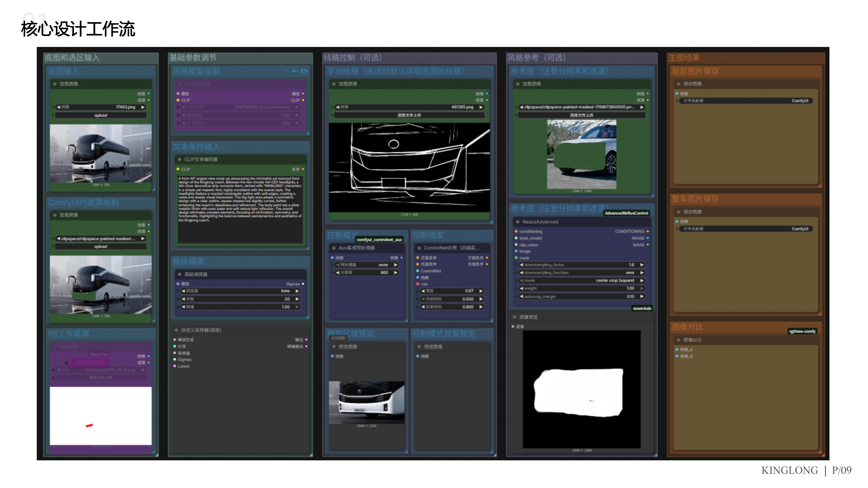Select the 生图结果 group title
The height and width of the screenshot is (488, 868).
tap(684, 58)
